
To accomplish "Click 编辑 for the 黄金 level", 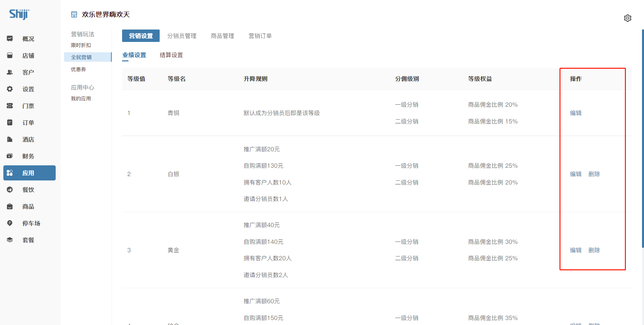I will (576, 250).
